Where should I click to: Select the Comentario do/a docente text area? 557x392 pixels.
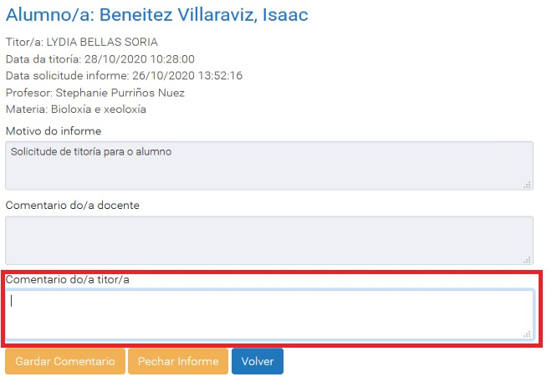click(269, 241)
